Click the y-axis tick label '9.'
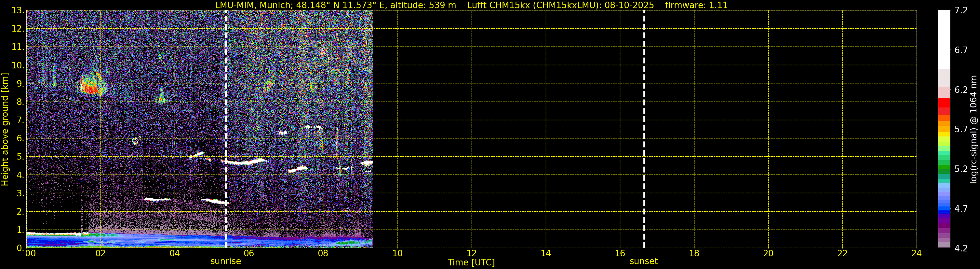980x269 pixels. tap(20, 84)
